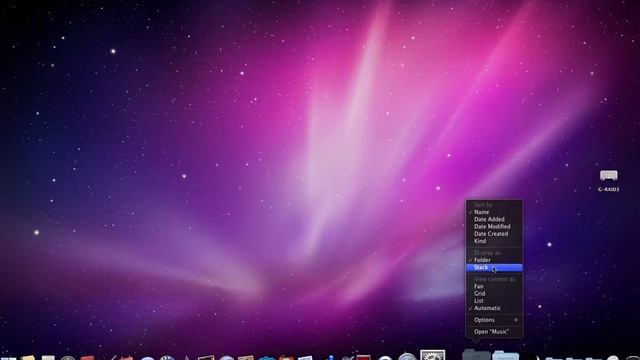Open System Preferences from the dock

(x=433, y=355)
